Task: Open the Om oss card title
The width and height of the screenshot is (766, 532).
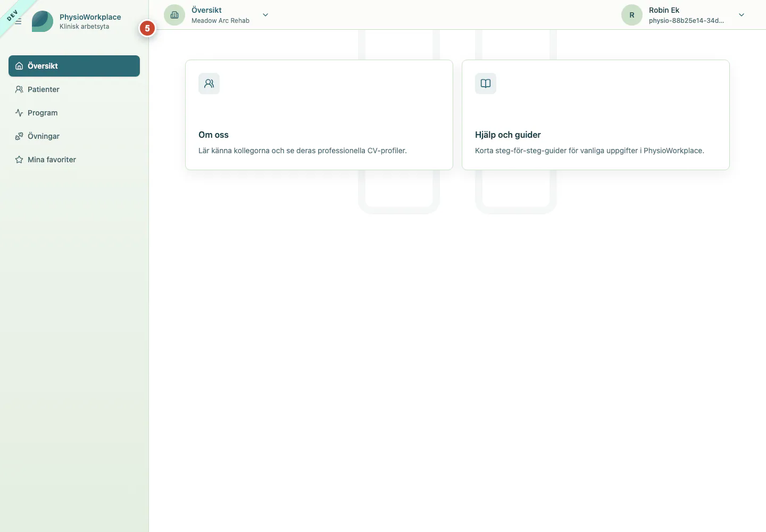Action: 213,135
